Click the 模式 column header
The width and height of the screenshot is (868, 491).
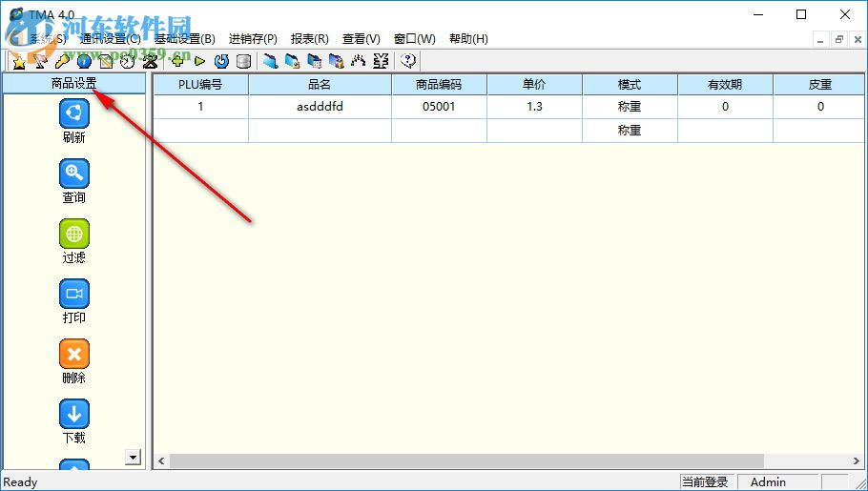tap(630, 85)
